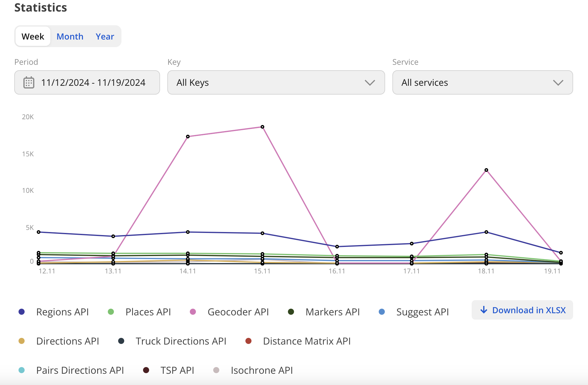This screenshot has width=588, height=385.
Task: Open the All services dropdown
Action: pyautogui.click(x=483, y=82)
